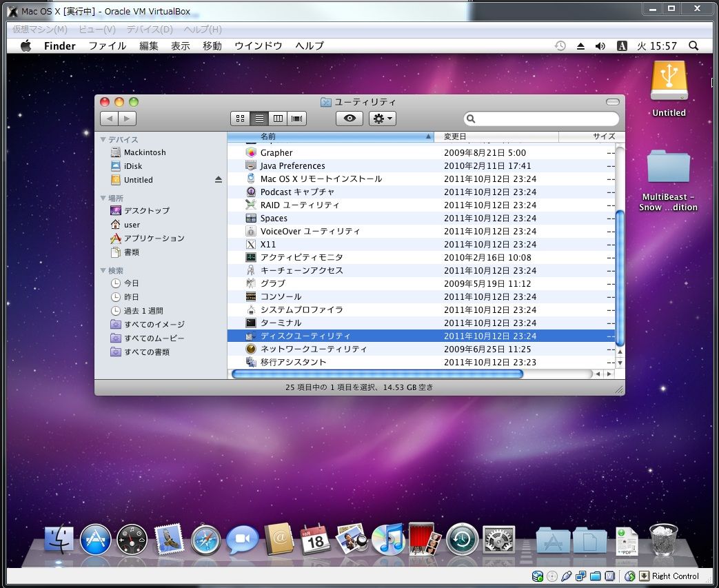Select アクティビティモニタ in the list

coord(421,257)
